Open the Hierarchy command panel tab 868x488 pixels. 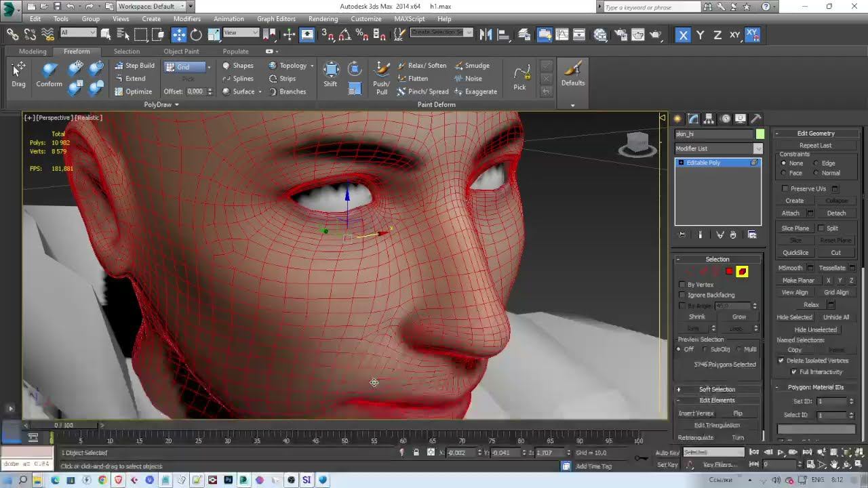click(x=709, y=119)
